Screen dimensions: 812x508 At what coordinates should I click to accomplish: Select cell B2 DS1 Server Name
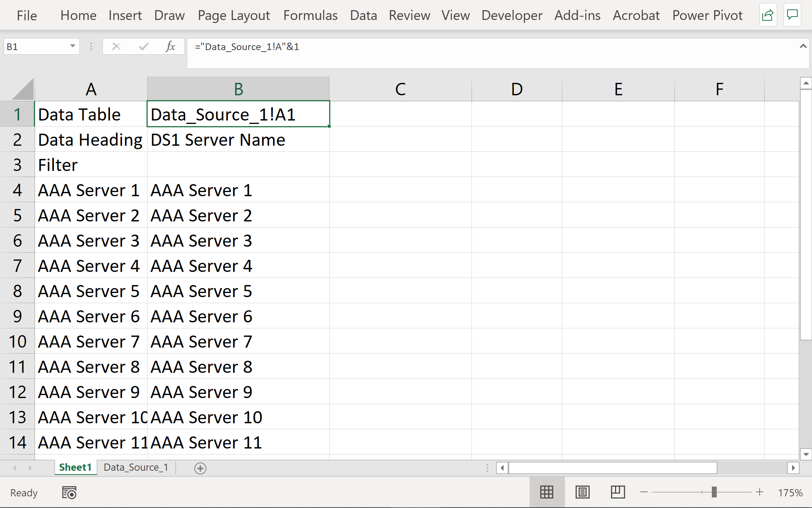[x=238, y=140]
